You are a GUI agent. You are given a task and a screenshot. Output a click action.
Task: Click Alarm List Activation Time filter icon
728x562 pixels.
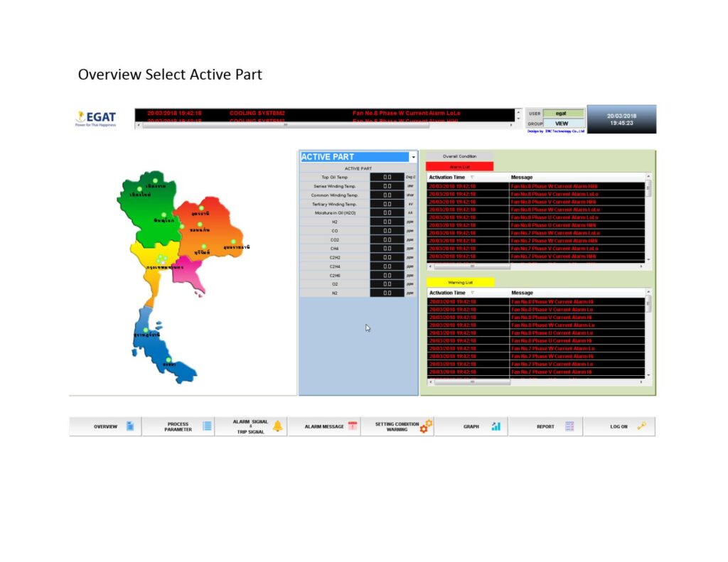(472, 178)
